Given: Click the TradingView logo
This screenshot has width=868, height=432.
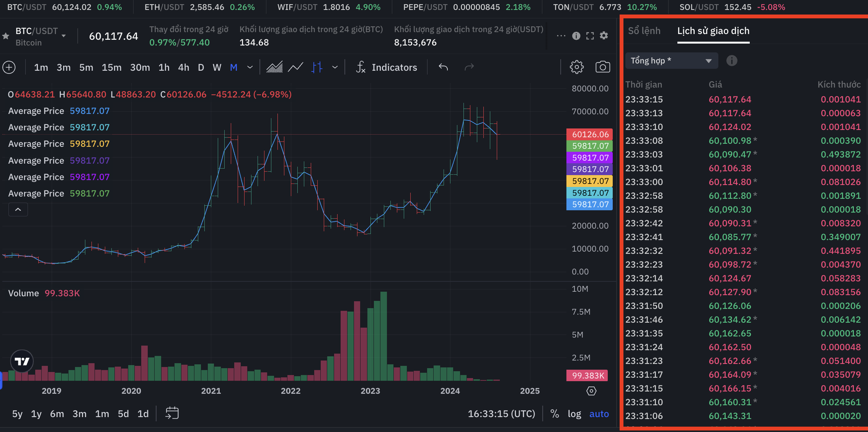Looking at the screenshot, I should tap(22, 361).
